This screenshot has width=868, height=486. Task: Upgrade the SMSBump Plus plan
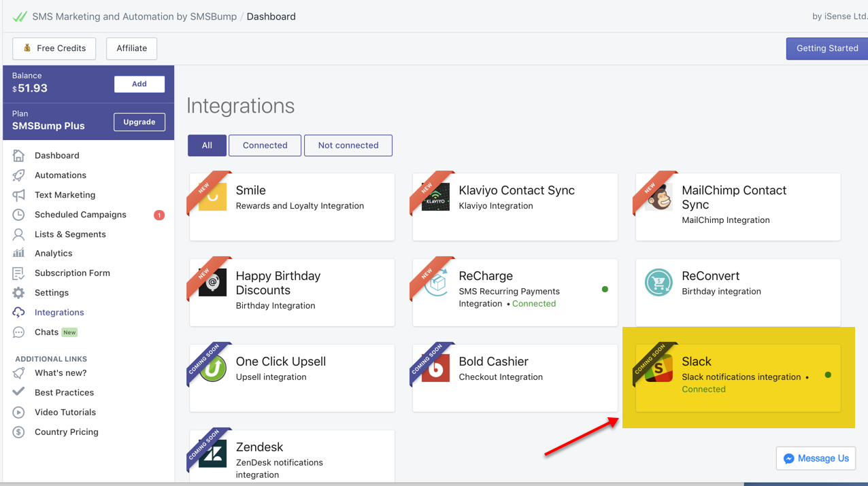click(139, 122)
